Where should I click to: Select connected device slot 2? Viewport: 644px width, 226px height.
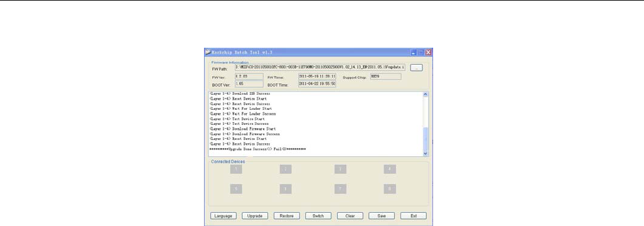[286, 169]
